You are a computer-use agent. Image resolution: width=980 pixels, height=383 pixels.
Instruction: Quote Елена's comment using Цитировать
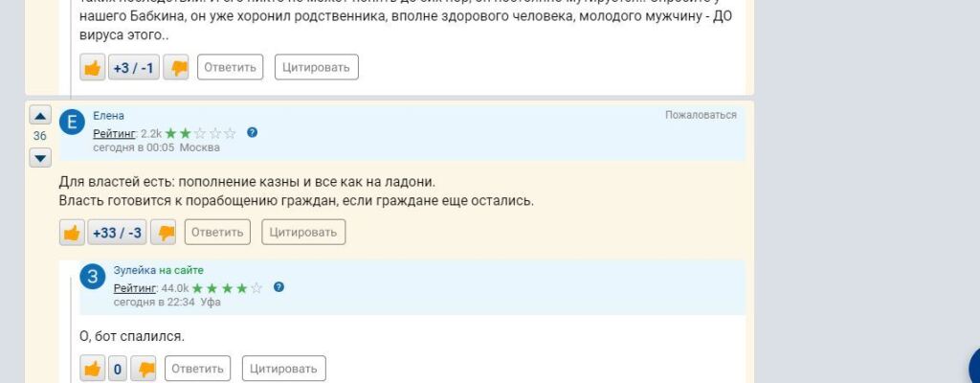(302, 232)
